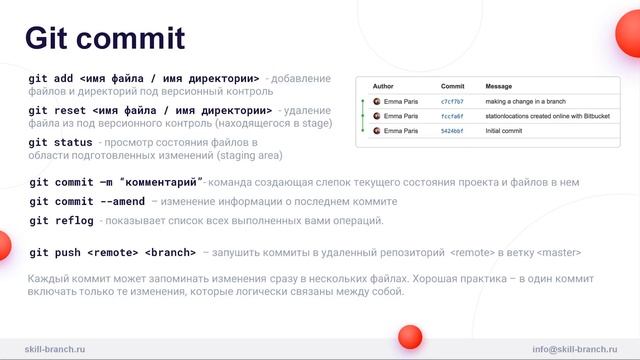Select the 'git reset' command text
640x360 pixels.
(x=150, y=111)
